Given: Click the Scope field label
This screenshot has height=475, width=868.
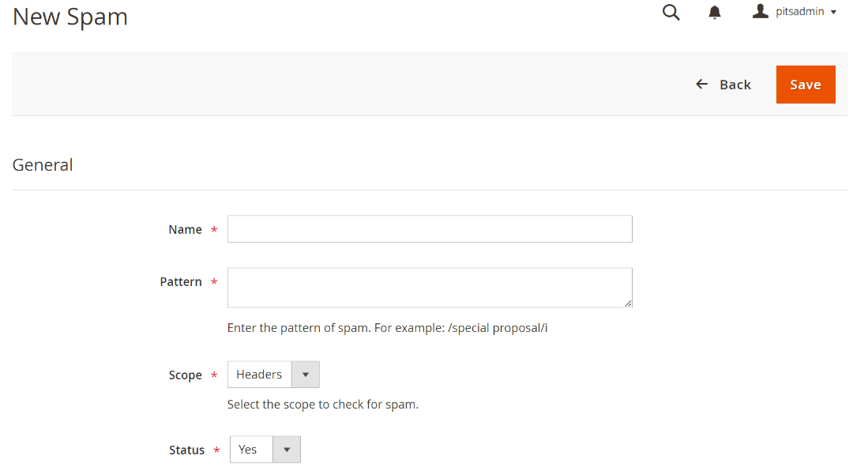Looking at the screenshot, I should coord(185,375).
